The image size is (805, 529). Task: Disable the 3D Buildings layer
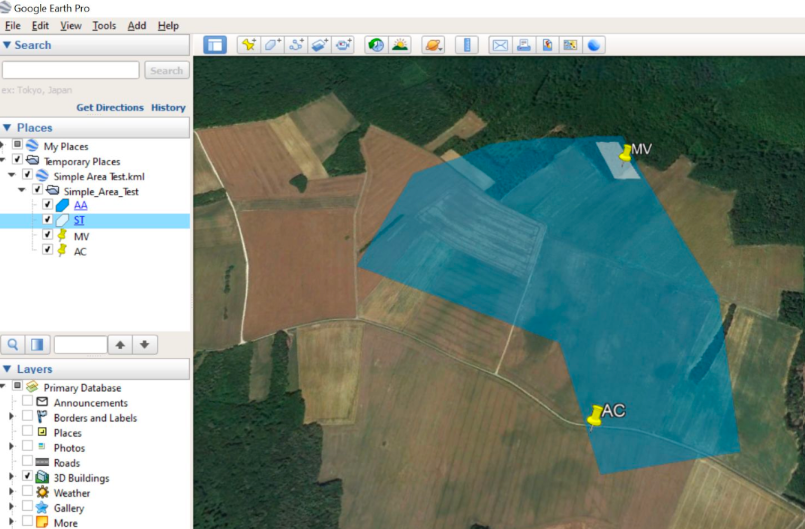tap(28, 477)
